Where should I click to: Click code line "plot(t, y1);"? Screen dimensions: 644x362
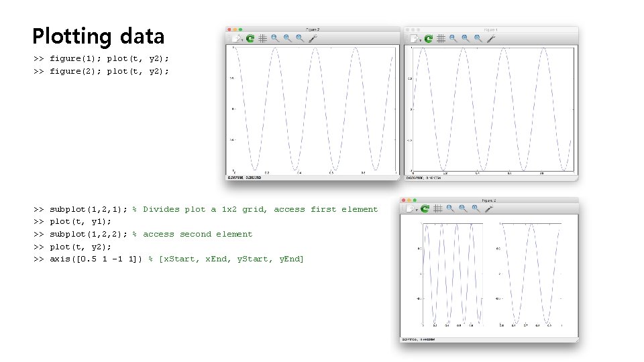(x=80, y=222)
